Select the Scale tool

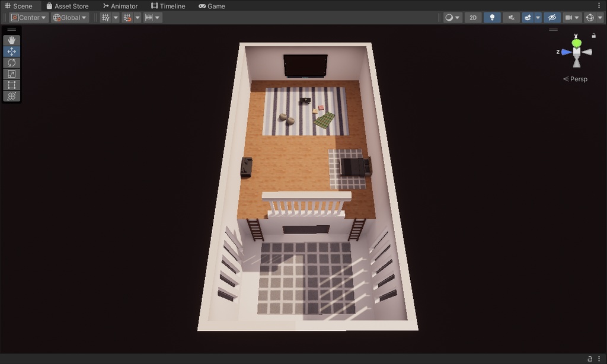click(11, 74)
